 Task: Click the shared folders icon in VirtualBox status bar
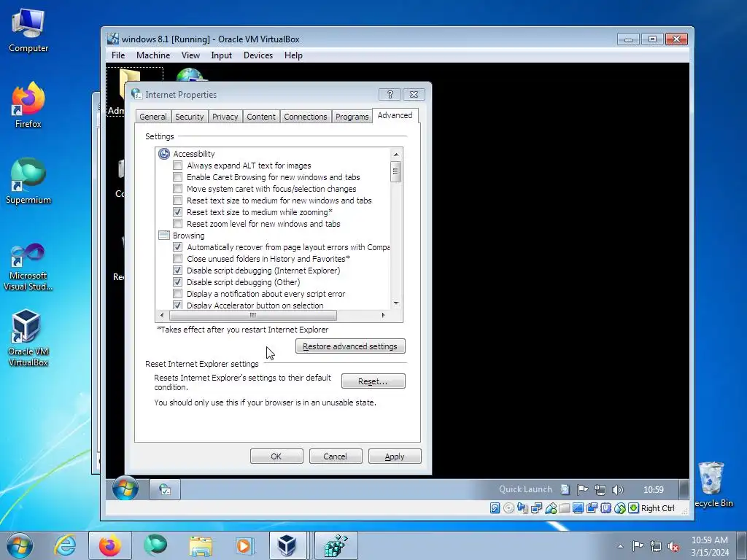[x=565, y=508]
